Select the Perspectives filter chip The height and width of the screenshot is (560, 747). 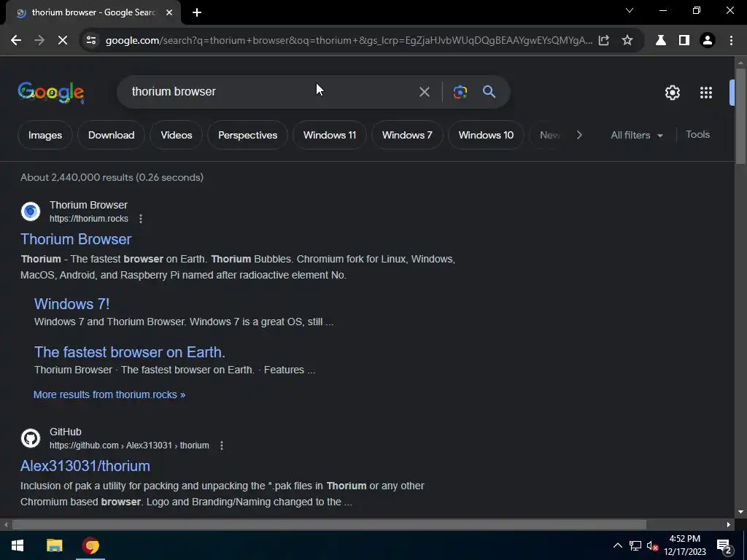tap(248, 135)
